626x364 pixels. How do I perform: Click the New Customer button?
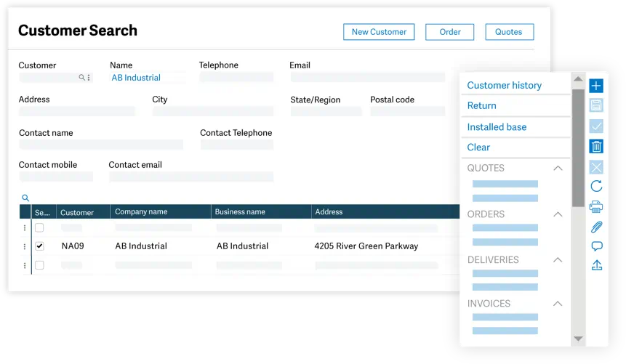click(x=379, y=32)
